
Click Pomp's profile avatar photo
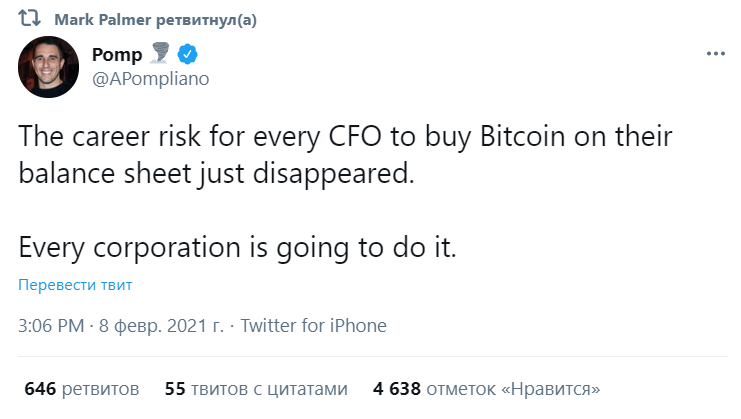(x=46, y=67)
